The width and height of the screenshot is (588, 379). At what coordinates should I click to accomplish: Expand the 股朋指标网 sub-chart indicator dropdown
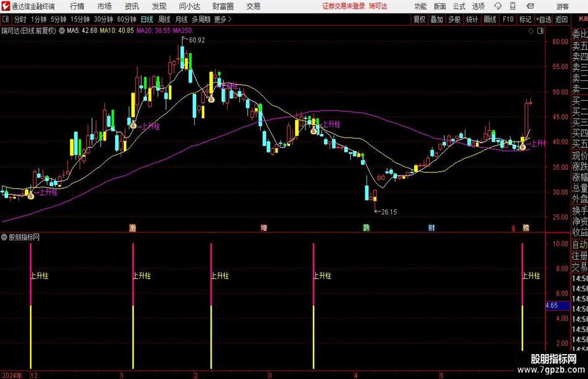pyautogui.click(x=4, y=237)
